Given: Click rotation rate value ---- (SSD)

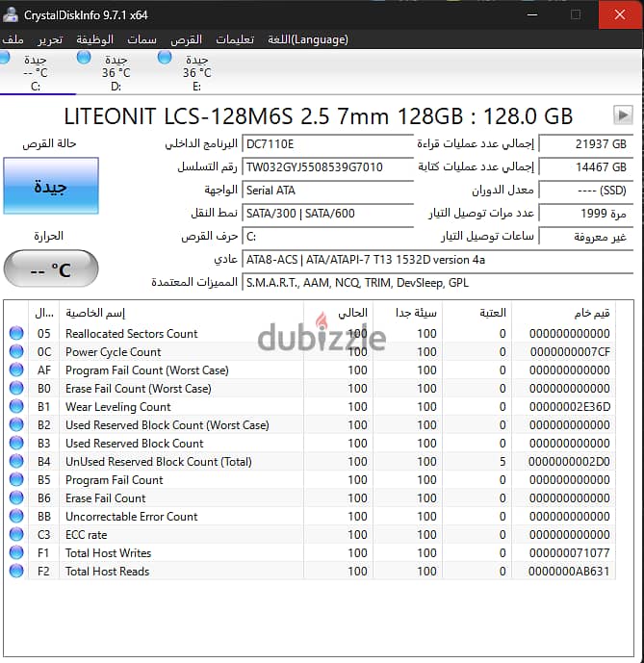Looking at the screenshot, I should coord(586,191).
